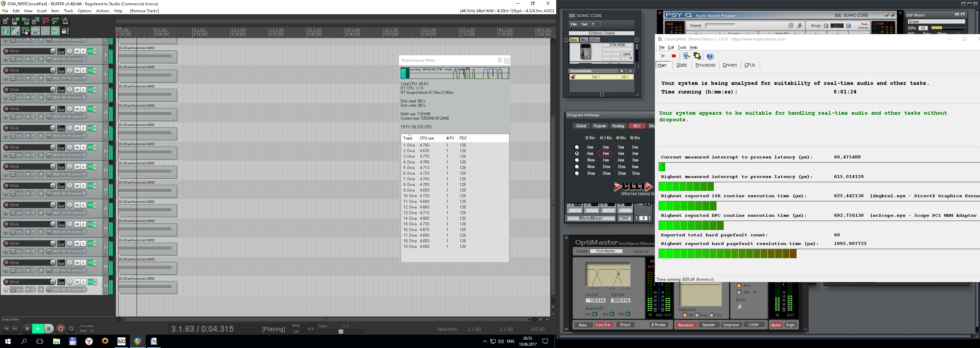Open the Options menu in REAPER
This screenshot has height=348, width=980.
84,11
